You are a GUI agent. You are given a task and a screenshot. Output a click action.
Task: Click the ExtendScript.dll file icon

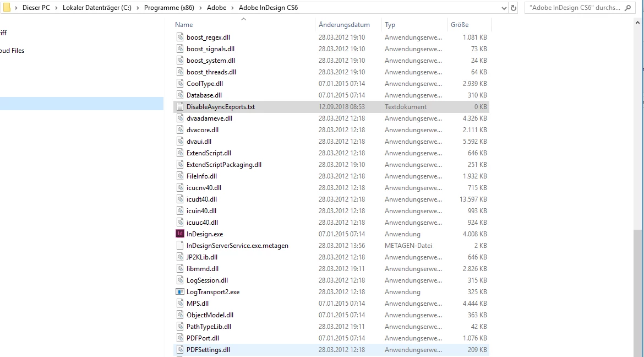click(180, 153)
